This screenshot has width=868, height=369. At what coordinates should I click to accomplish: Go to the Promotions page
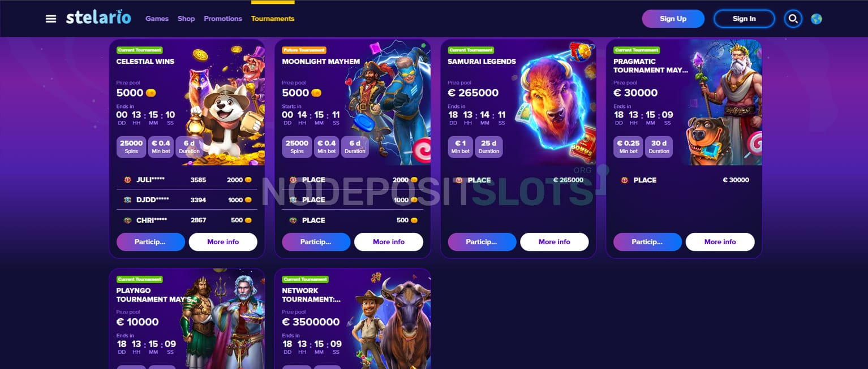pyautogui.click(x=223, y=19)
